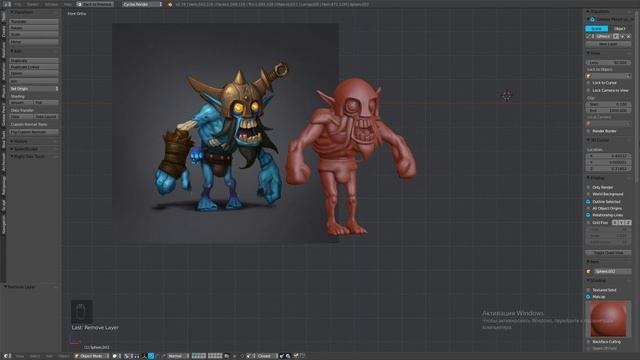Viewport: 640px width, 360px height.
Task: Disable Relationship Lines checkbox
Action: tap(588, 215)
